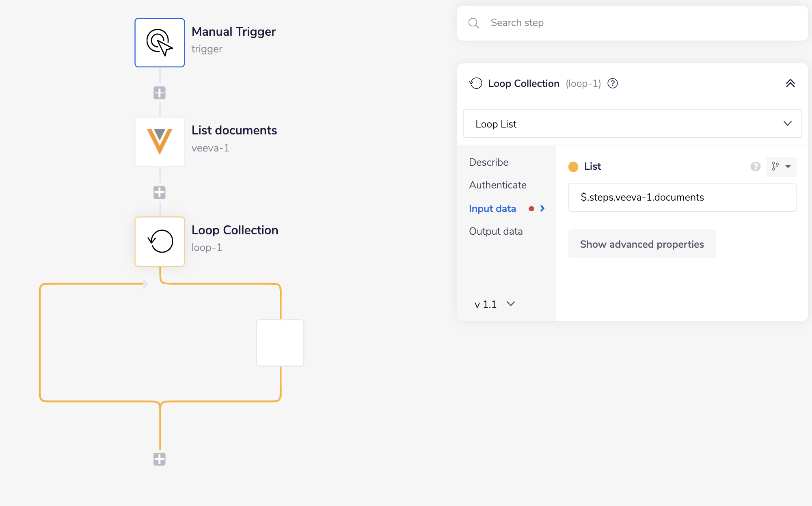
Task: Click Show advanced properties button
Action: (x=641, y=244)
